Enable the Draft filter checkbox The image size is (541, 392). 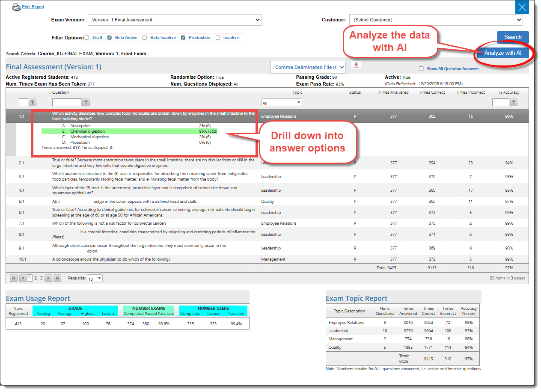[x=87, y=38]
